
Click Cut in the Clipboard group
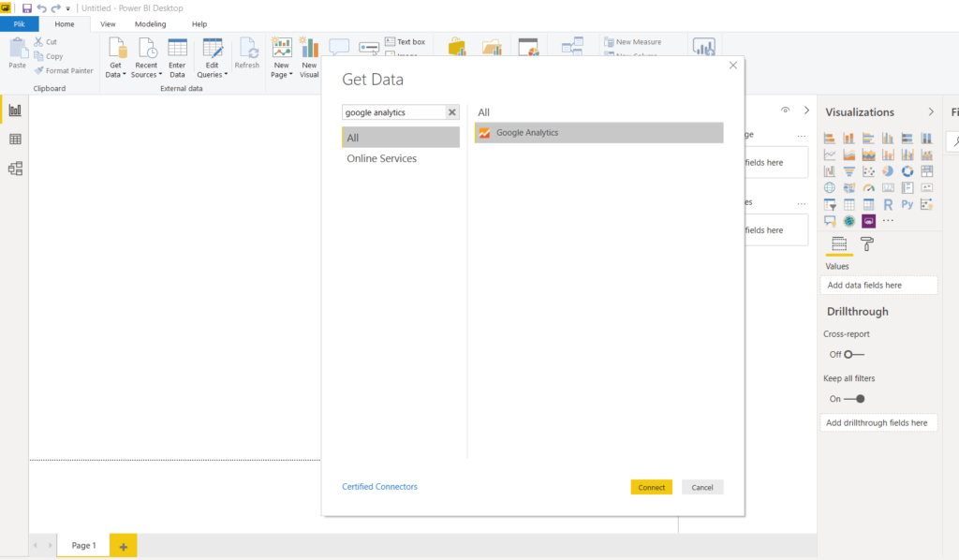(46, 41)
